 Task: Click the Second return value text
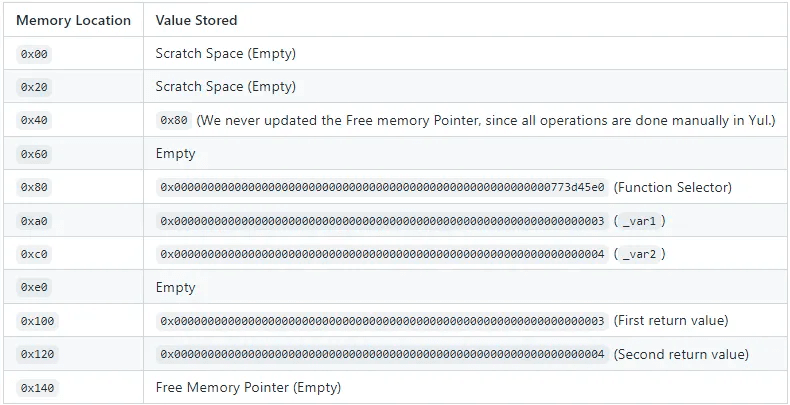(680, 354)
